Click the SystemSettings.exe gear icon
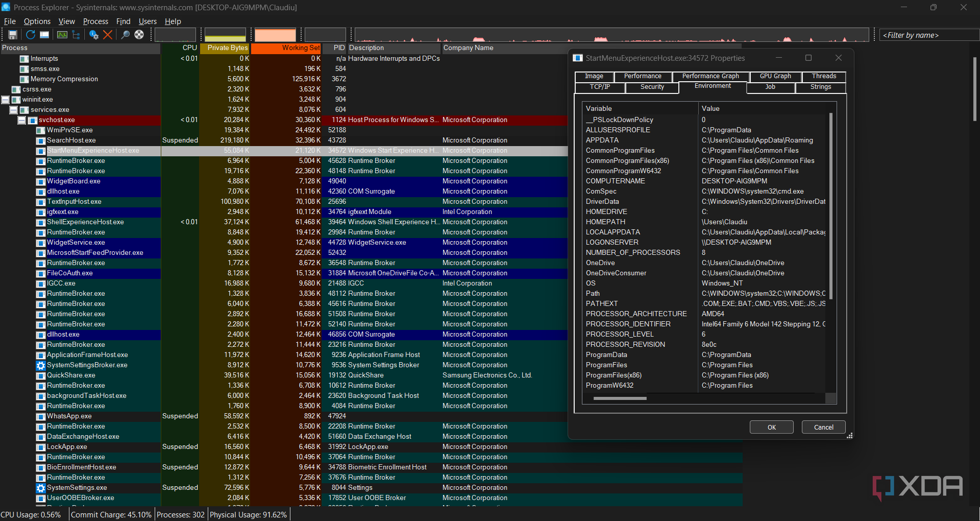 (x=41, y=488)
